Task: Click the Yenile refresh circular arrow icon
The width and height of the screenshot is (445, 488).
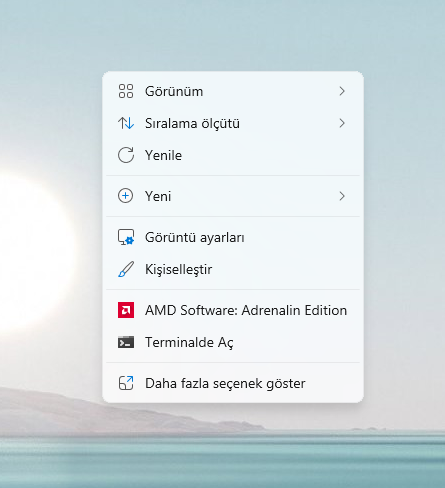Action: (x=126, y=155)
